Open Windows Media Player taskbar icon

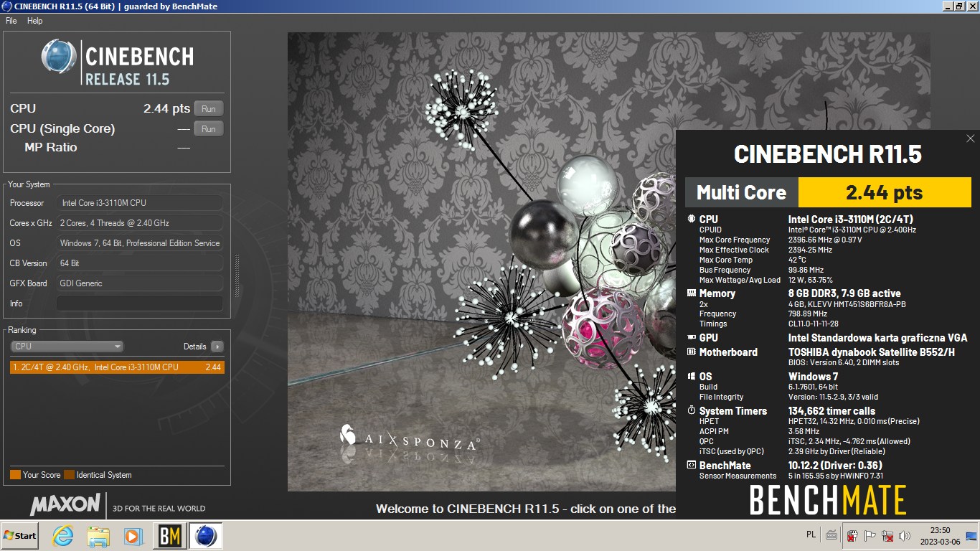[133, 536]
